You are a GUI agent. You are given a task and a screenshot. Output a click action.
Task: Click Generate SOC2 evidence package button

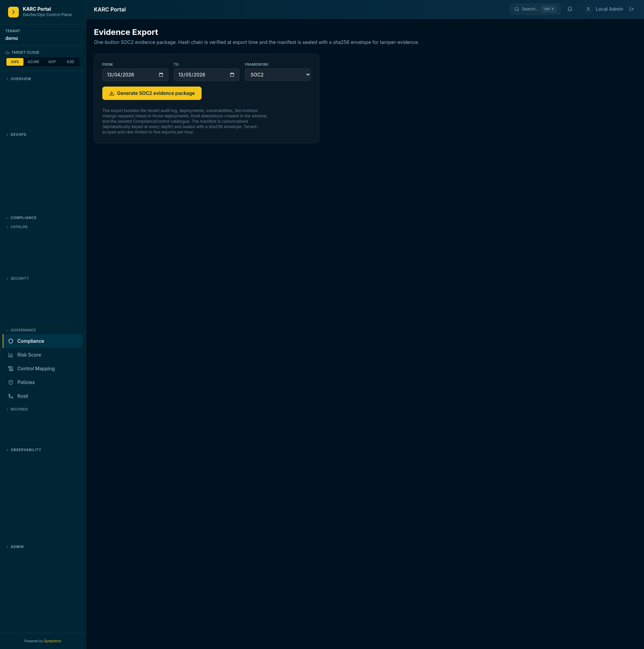[152, 93]
